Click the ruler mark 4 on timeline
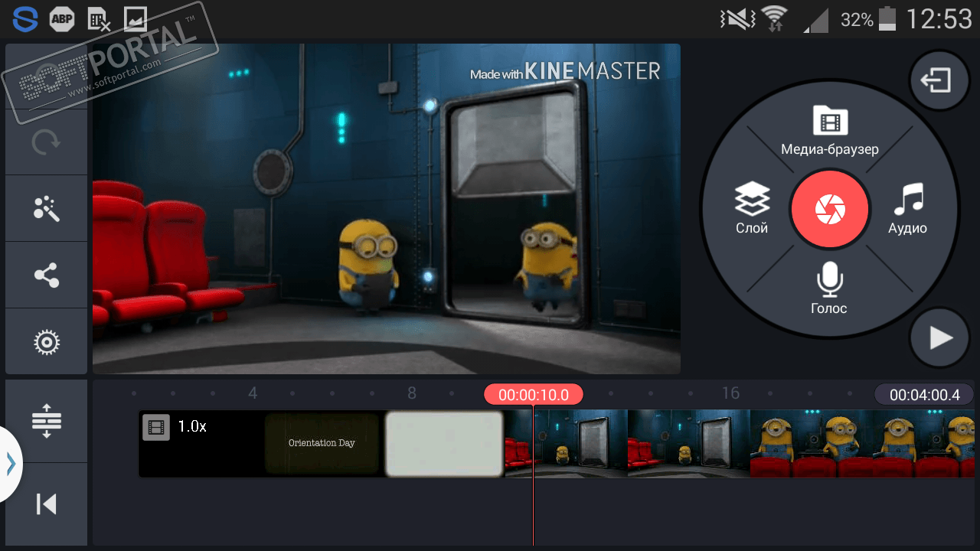 coord(253,393)
